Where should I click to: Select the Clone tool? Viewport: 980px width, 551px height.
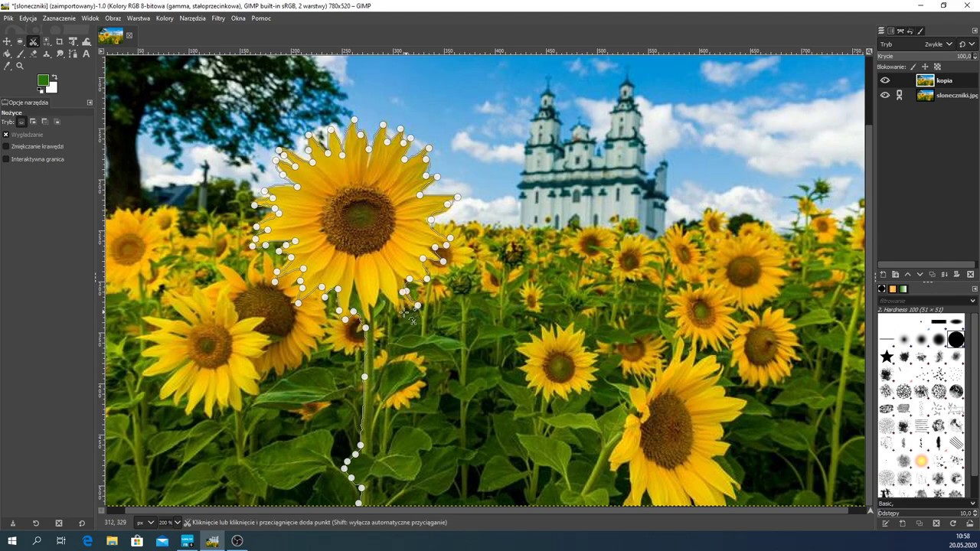point(47,54)
